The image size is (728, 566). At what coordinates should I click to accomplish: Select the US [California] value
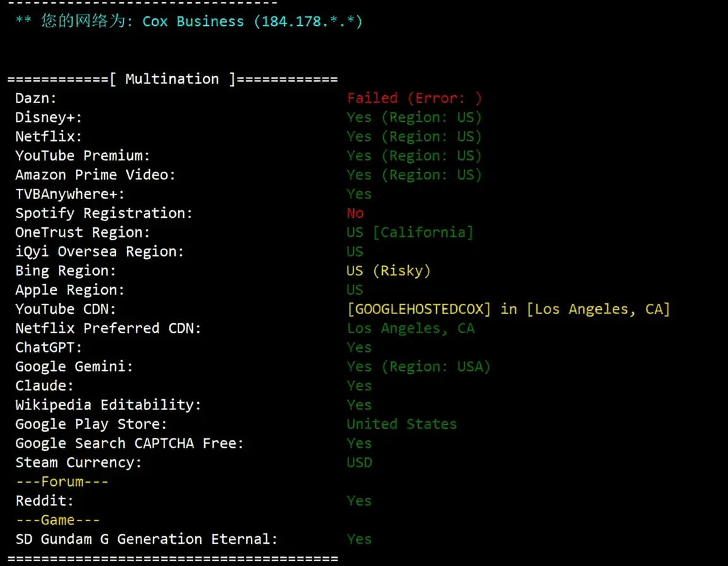[410, 232]
